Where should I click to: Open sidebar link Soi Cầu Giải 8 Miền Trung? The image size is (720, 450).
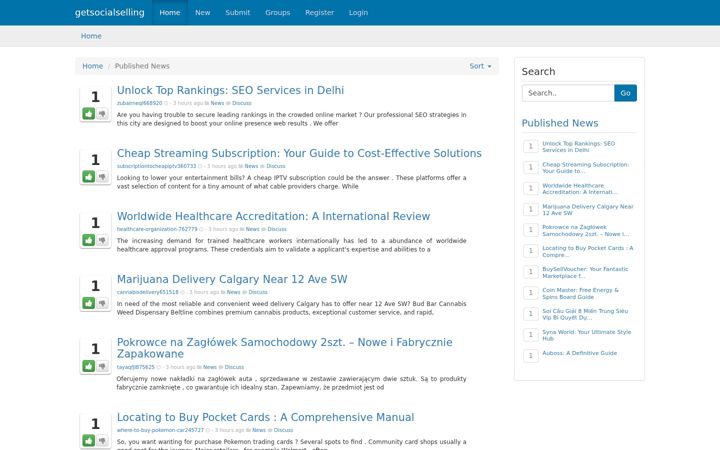(x=585, y=315)
